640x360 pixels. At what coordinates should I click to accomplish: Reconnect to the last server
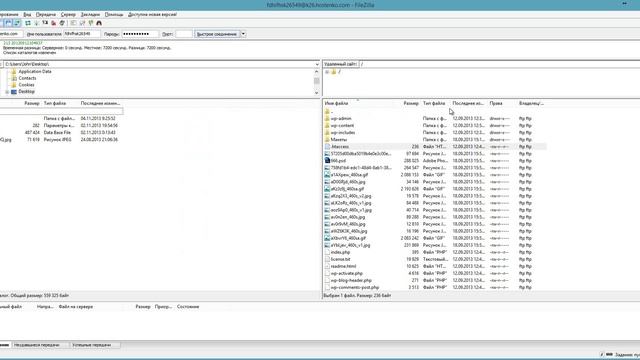click(x=62, y=23)
